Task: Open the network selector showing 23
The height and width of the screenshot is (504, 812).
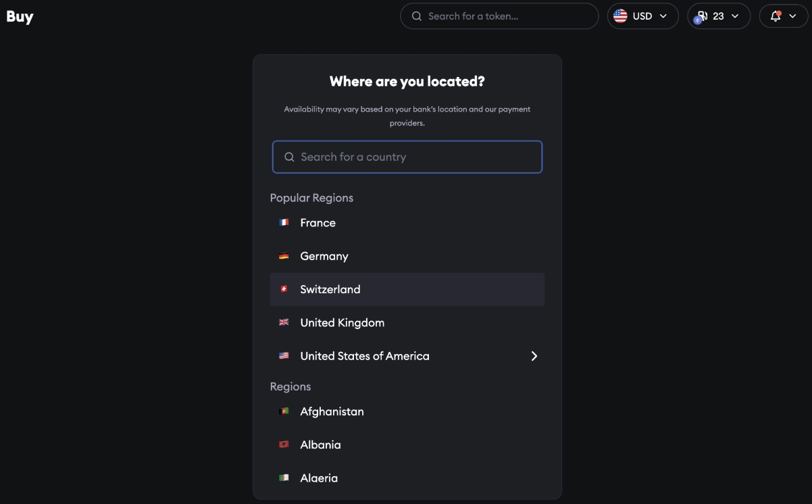Action: pos(718,16)
